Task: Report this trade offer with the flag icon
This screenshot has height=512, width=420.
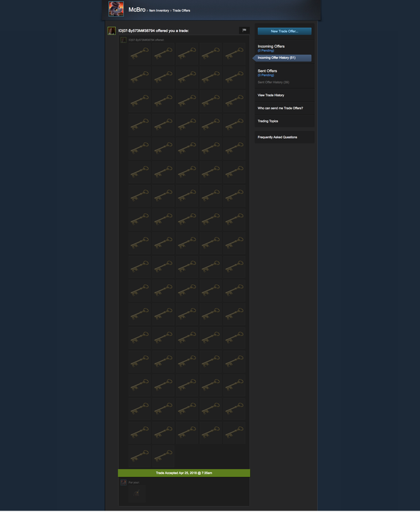Action: (x=245, y=30)
